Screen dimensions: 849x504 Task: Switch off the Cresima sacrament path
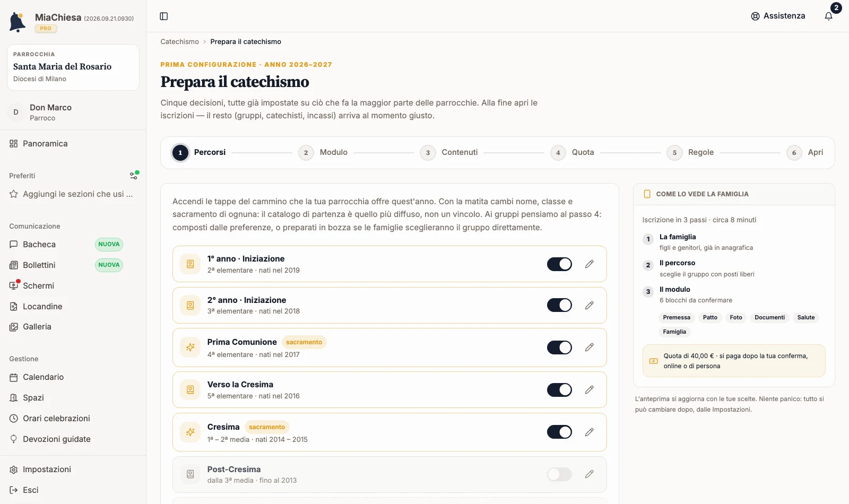pos(559,432)
